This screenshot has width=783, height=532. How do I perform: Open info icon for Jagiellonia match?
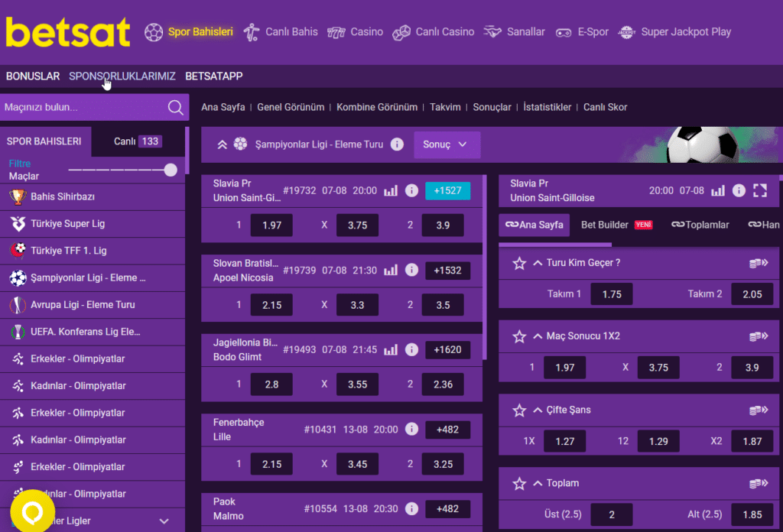coord(411,349)
